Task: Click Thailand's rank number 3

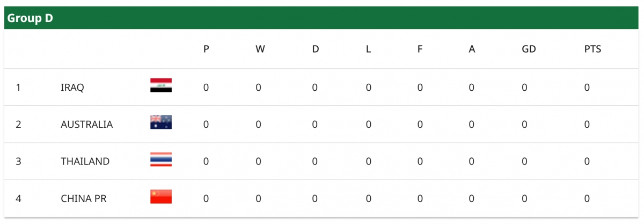Action: (x=18, y=162)
